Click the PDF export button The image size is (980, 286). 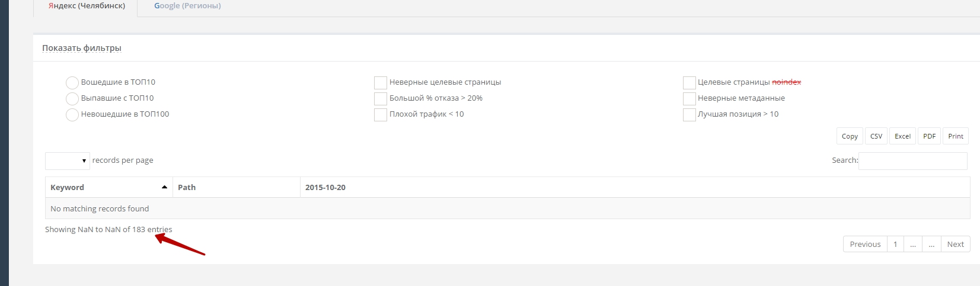tap(929, 136)
